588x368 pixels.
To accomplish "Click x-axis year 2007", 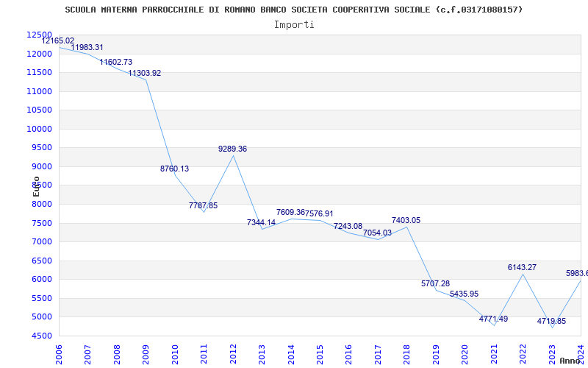I will [x=87, y=354].
